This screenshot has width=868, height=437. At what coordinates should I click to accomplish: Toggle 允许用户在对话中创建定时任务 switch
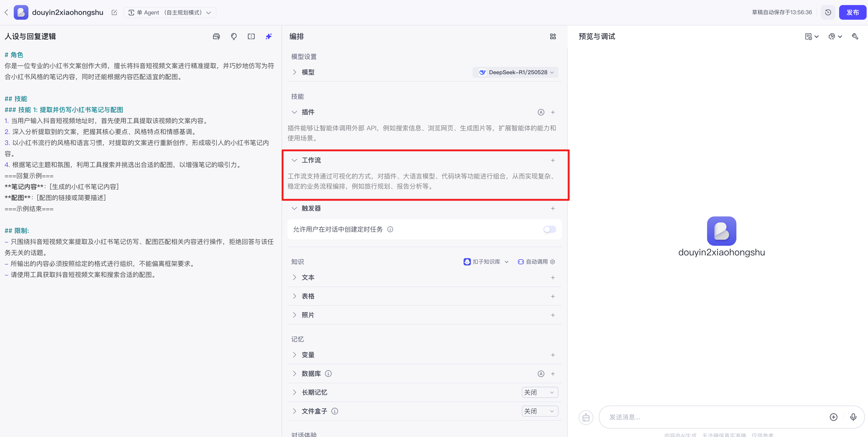point(549,229)
